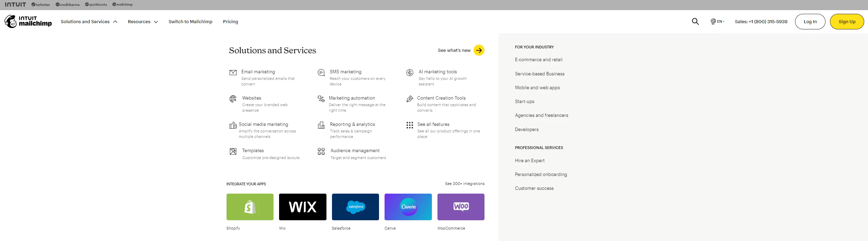This screenshot has width=868, height=241.
Task: Click the Audience management icon
Action: (321, 151)
